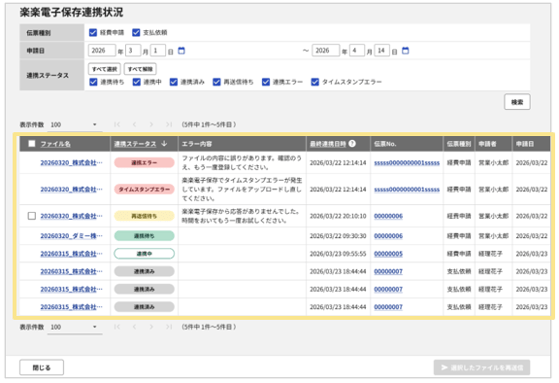Check the select-all checkbox in table header
Screen dimensions: 559x383
(32, 143)
